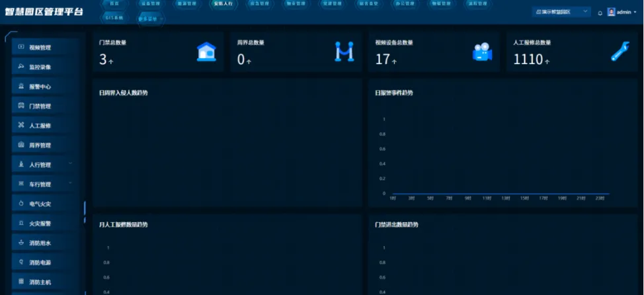
Task: Open the 能源管理 tab
Action: pyautogui.click(x=187, y=3)
